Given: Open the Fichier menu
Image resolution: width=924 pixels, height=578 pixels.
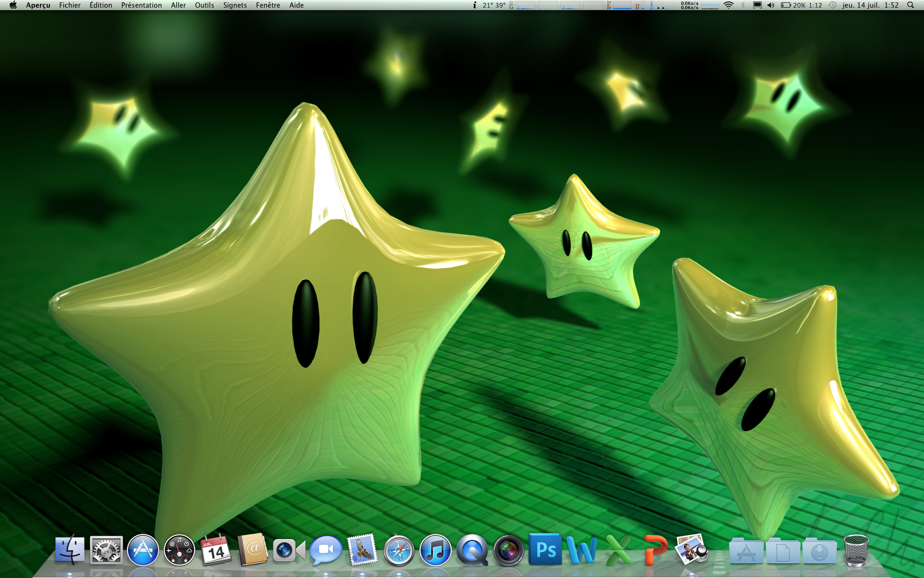Looking at the screenshot, I should [x=70, y=5].
